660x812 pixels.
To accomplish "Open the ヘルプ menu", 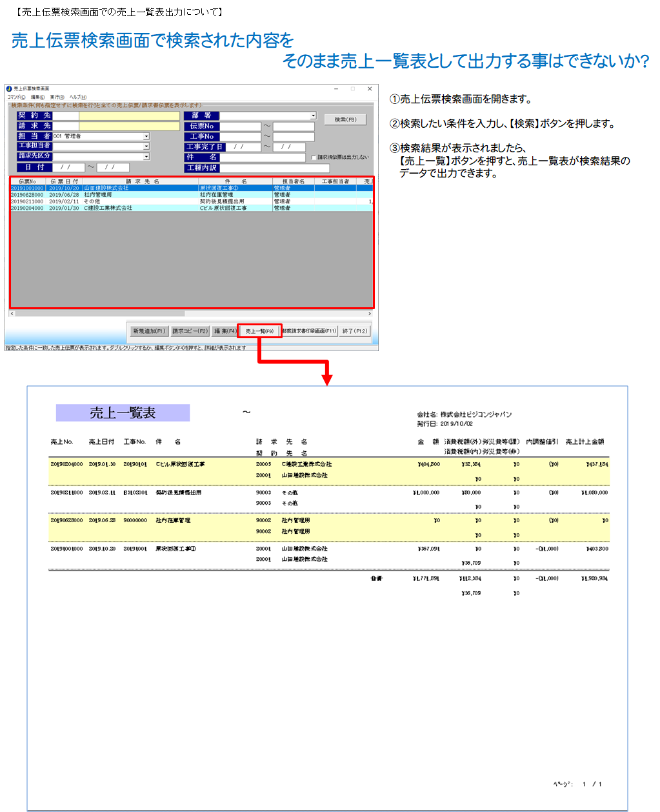I will [x=77, y=97].
